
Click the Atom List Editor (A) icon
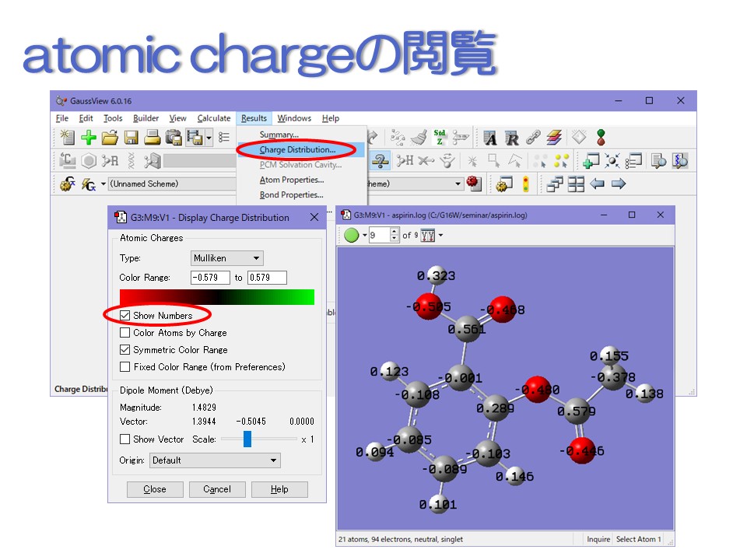click(490, 138)
